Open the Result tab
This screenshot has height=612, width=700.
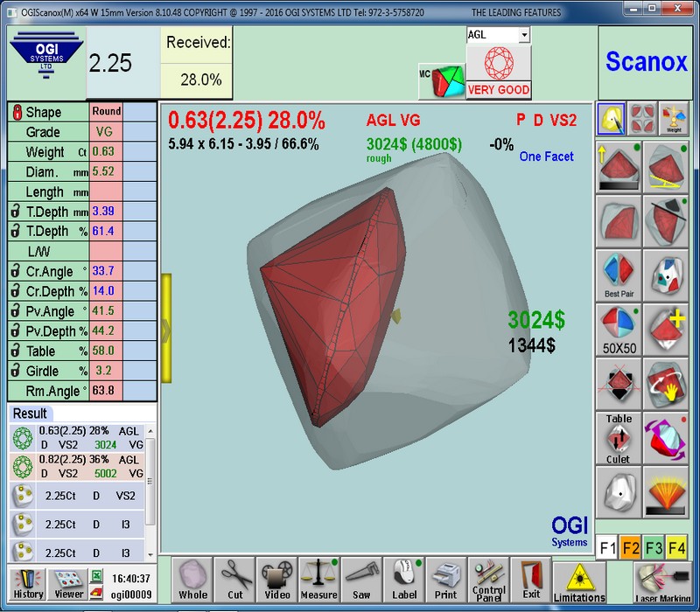click(31, 413)
